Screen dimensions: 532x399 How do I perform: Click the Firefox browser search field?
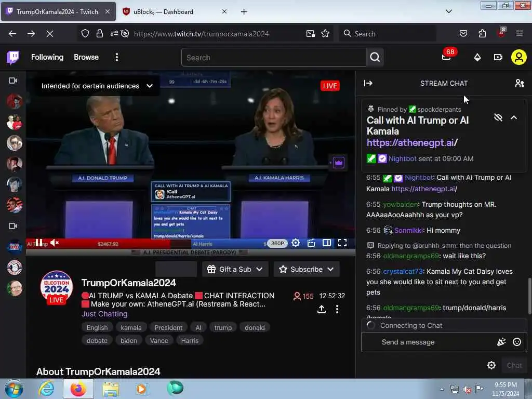click(x=388, y=34)
